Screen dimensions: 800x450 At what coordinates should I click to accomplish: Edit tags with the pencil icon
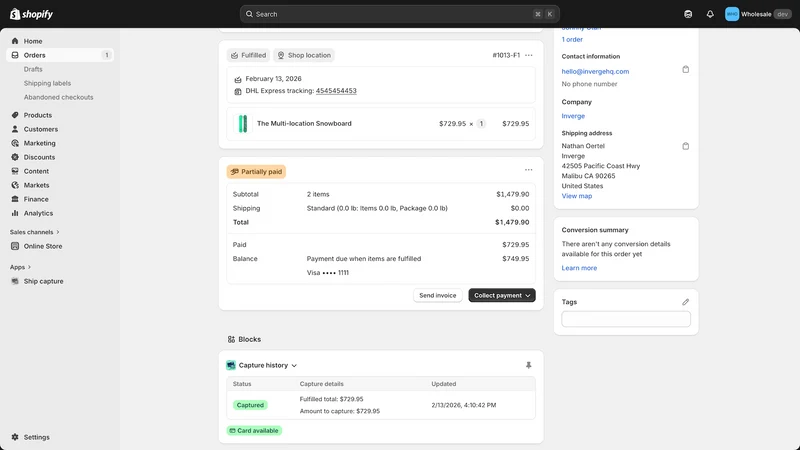(686, 302)
